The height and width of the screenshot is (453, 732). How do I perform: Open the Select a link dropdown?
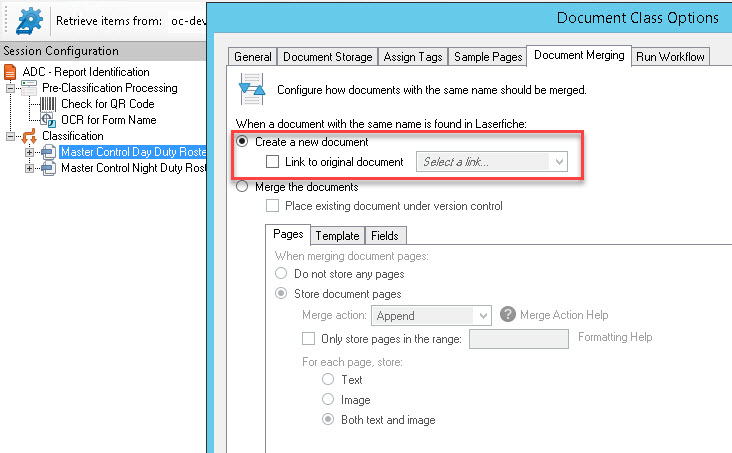[492, 162]
